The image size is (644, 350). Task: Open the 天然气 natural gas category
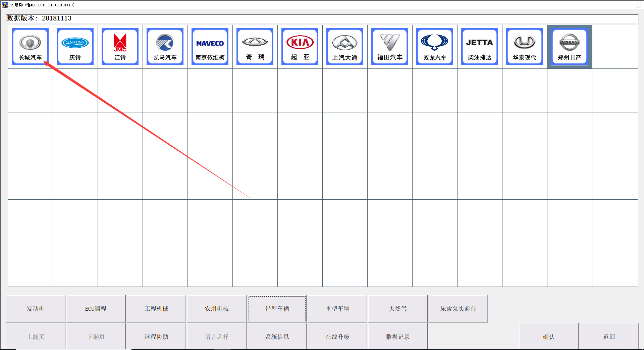coord(398,309)
